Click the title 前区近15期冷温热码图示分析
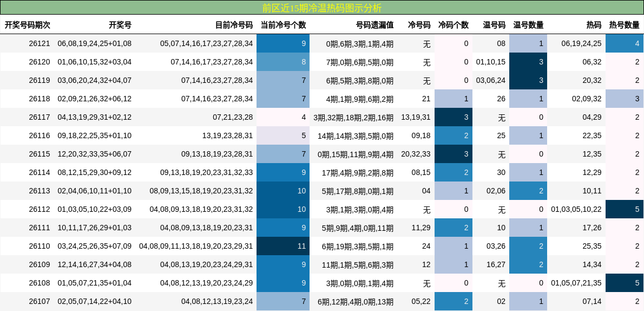 (x=321, y=8)
